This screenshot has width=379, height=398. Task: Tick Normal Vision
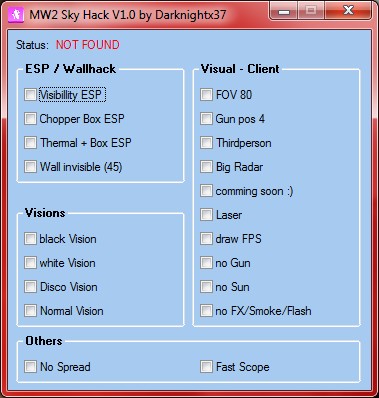[x=30, y=311]
